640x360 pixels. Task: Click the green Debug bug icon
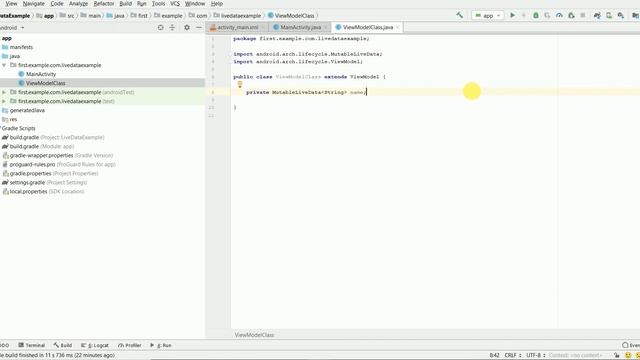[536, 16]
